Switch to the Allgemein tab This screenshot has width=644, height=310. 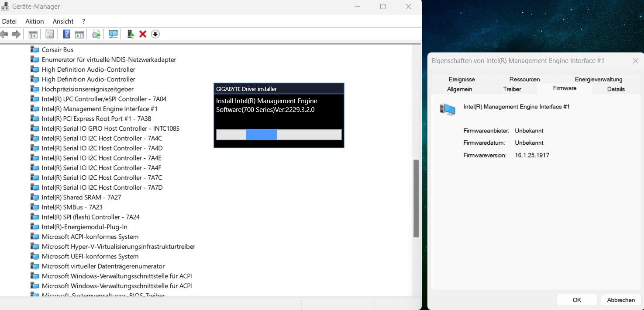click(x=459, y=89)
